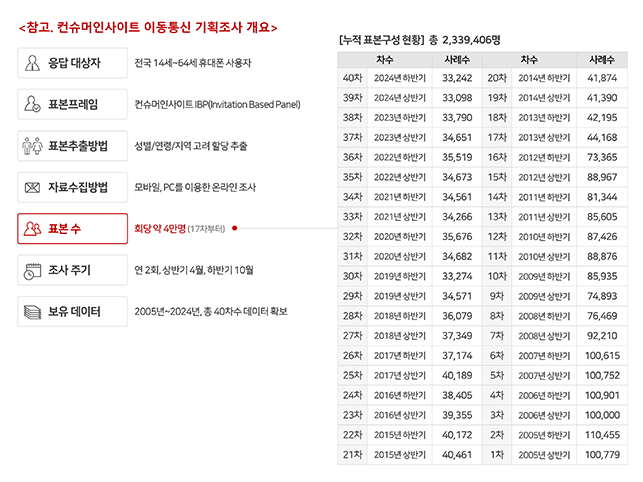Click the red dot after 17차부터
This screenshot has height=482, width=643.
(x=235, y=228)
